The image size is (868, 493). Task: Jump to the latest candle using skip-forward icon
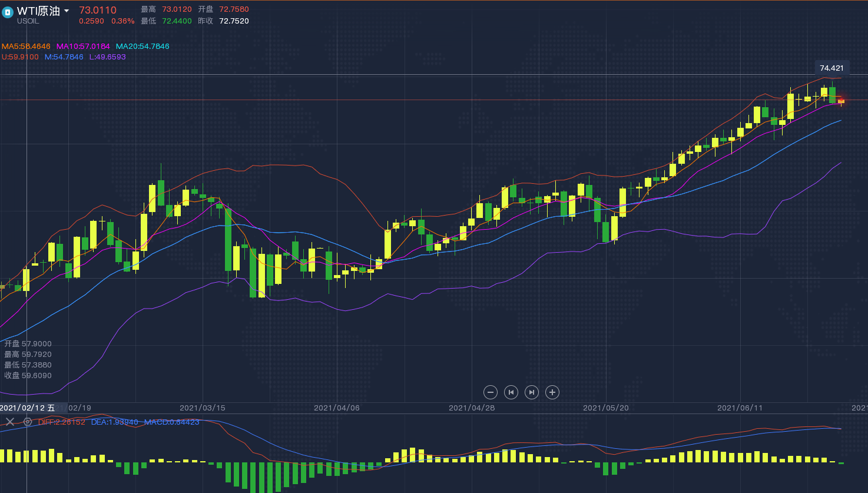pos(532,392)
